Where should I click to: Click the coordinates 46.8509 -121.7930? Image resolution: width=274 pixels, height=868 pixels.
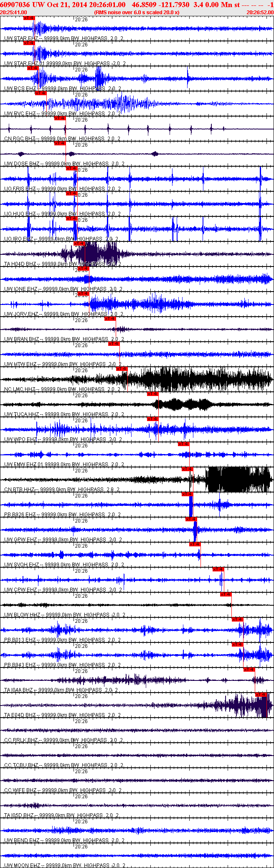point(160,5)
